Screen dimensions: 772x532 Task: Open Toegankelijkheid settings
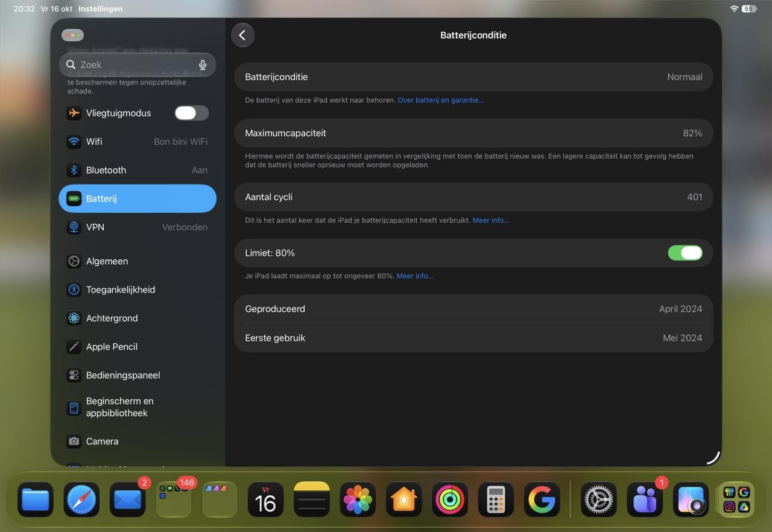coord(138,290)
